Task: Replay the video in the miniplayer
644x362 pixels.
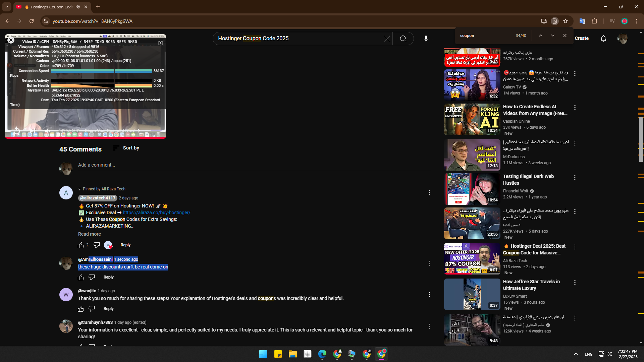Action: click(x=17, y=130)
